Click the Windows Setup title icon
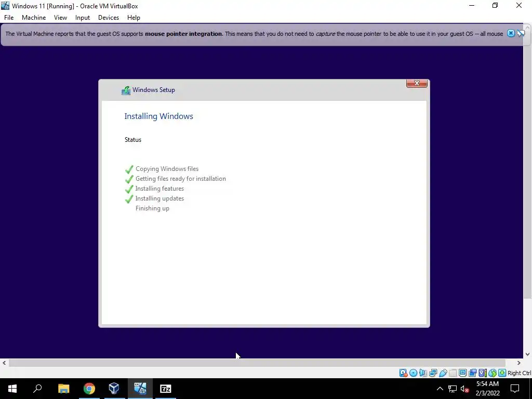This screenshot has width=532, height=399. click(x=126, y=90)
